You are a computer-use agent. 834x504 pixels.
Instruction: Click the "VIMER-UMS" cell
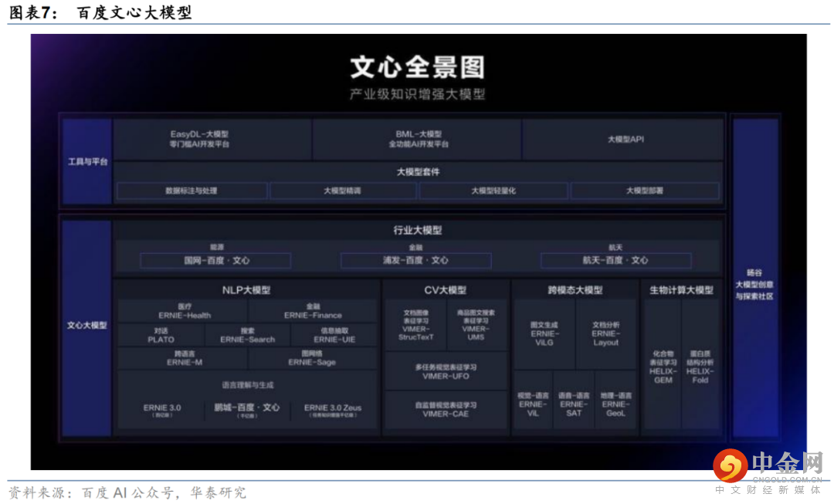(x=476, y=325)
